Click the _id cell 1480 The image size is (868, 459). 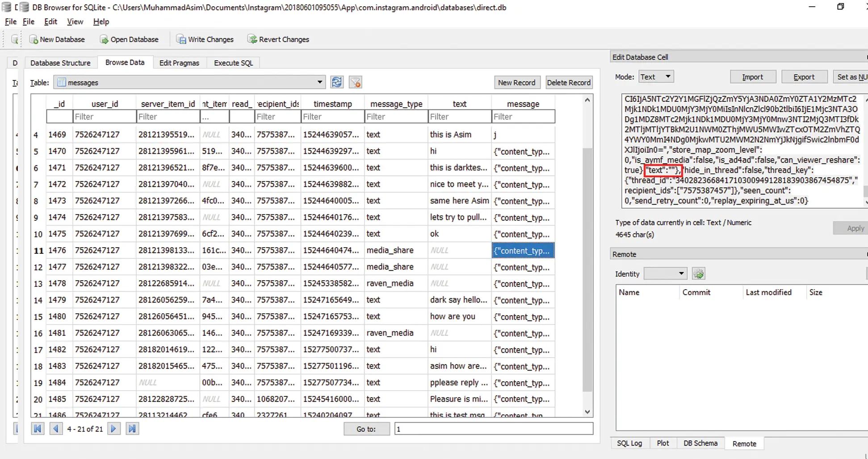[59, 316]
